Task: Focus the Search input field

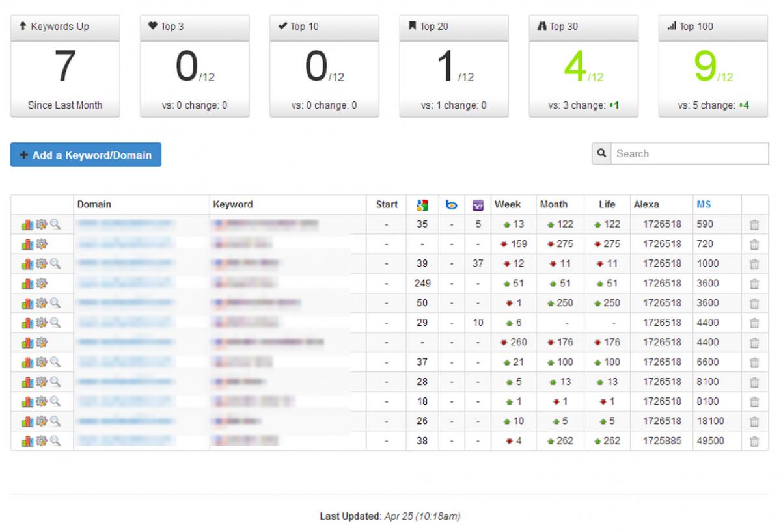Action: pyautogui.click(x=690, y=153)
